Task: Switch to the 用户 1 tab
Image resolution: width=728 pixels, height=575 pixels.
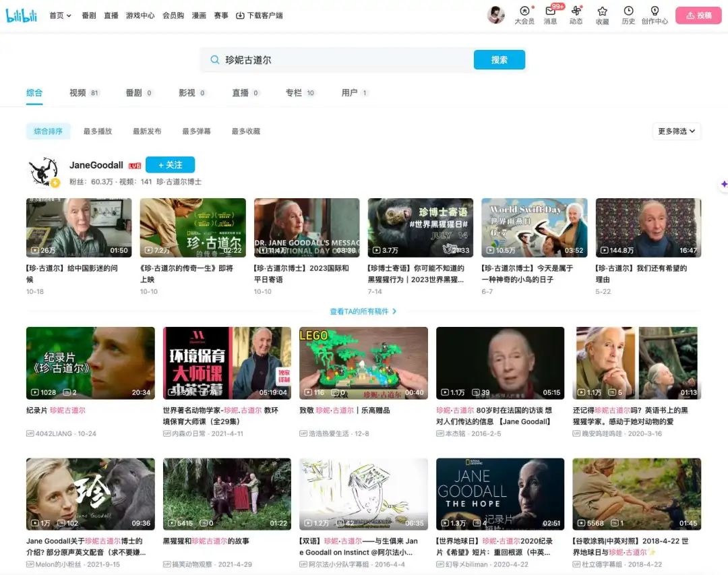Action: [355, 93]
